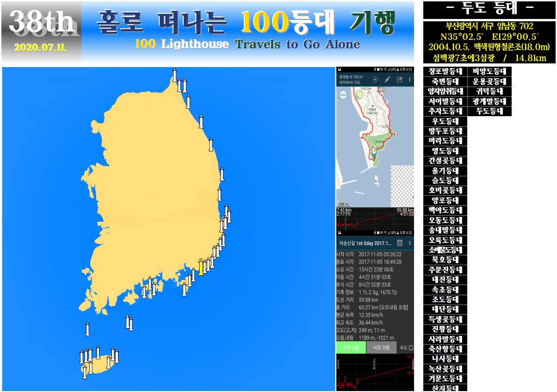Image resolution: width=557 pixels, height=392 pixels.
Task: Go to the 오륙도등대 page
Action: [x=445, y=240]
